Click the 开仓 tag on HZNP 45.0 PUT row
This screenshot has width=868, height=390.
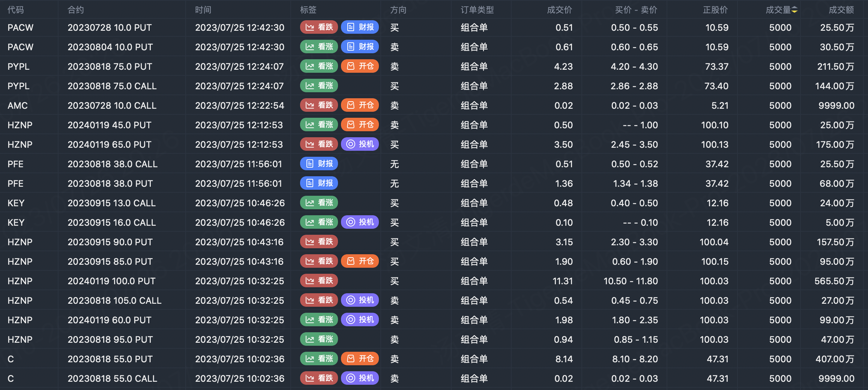[x=360, y=125]
